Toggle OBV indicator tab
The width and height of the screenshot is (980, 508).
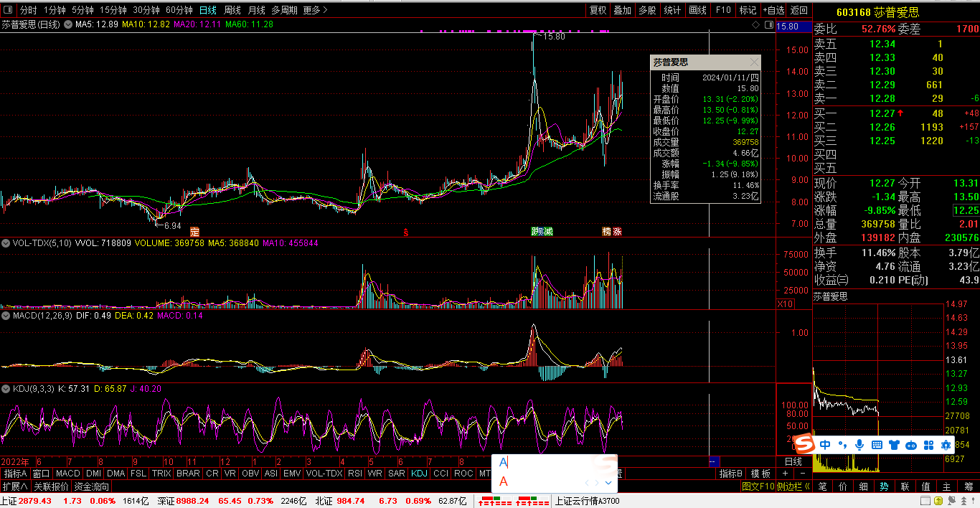(x=250, y=474)
